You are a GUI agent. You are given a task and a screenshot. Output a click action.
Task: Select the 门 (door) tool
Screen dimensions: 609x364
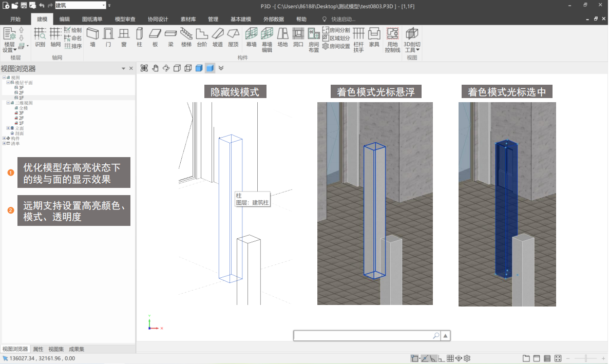pyautogui.click(x=108, y=37)
